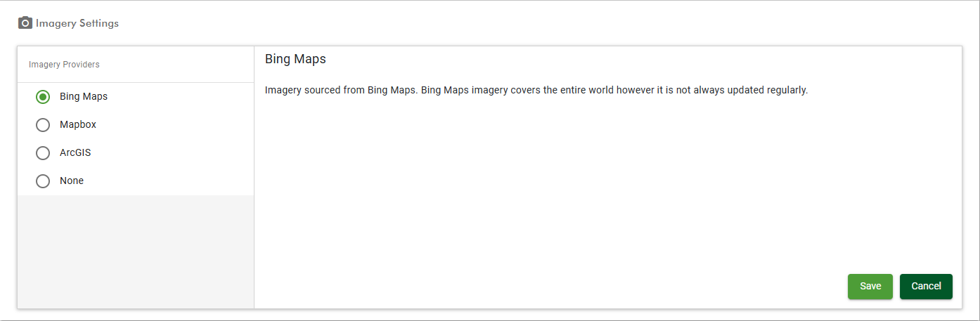Click 'Imagery sourced from' at start of description

tap(314, 91)
